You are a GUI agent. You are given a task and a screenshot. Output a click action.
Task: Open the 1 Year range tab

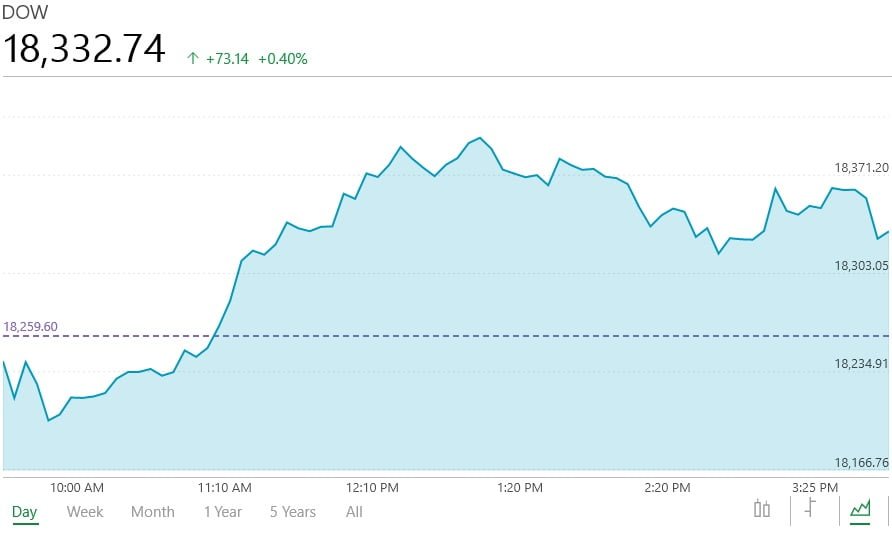pos(222,512)
